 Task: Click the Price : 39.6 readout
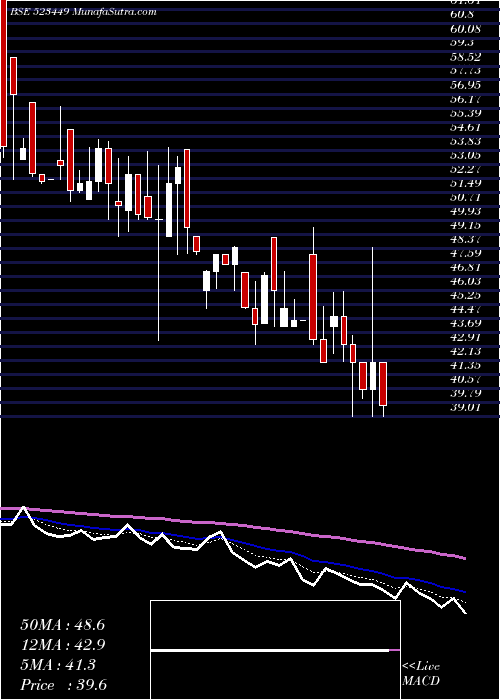pyautogui.click(x=63, y=685)
